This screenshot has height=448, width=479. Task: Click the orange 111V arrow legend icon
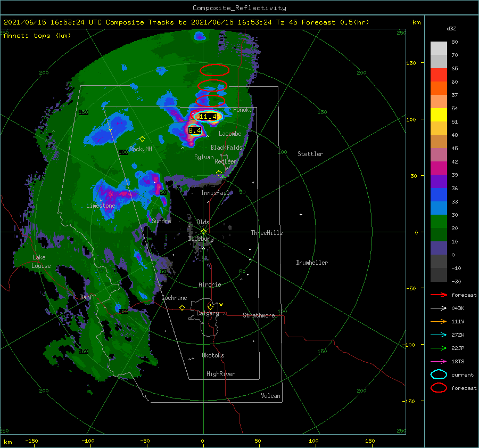[439, 321]
